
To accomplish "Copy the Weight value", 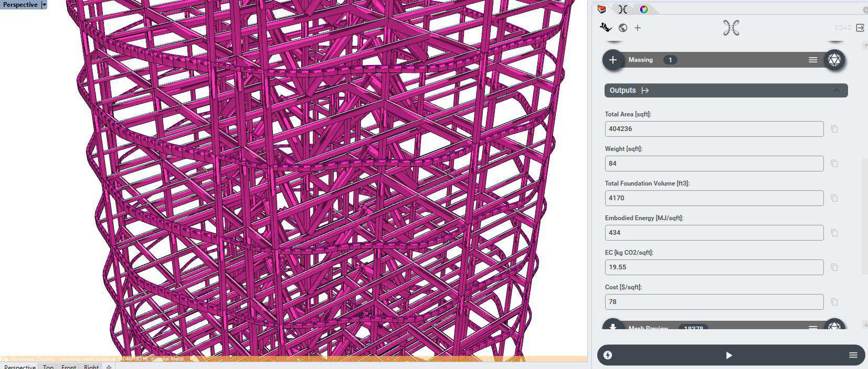I will click(834, 164).
